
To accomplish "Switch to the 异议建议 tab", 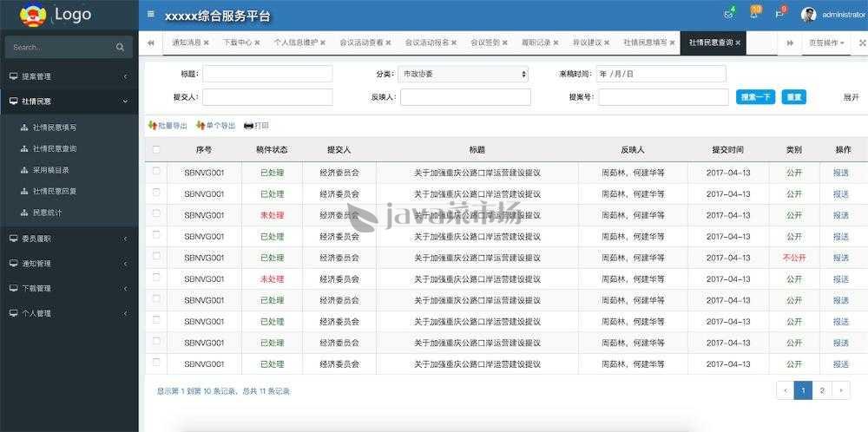I will (x=587, y=43).
